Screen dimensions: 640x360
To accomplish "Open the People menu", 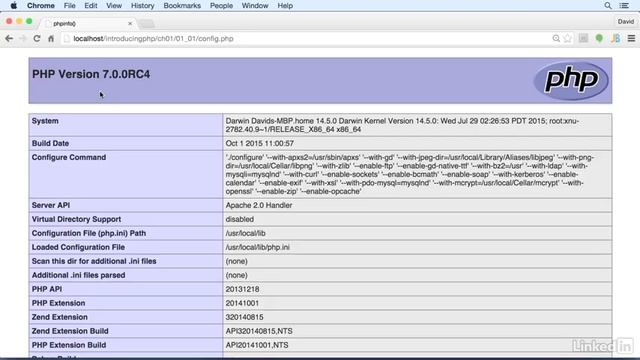I will coord(221,6).
